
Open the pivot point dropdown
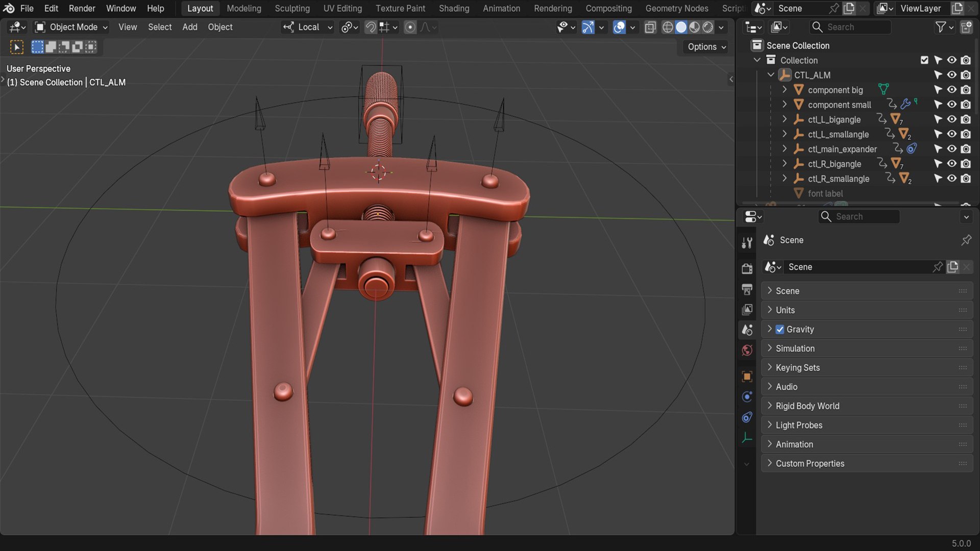[x=350, y=27]
